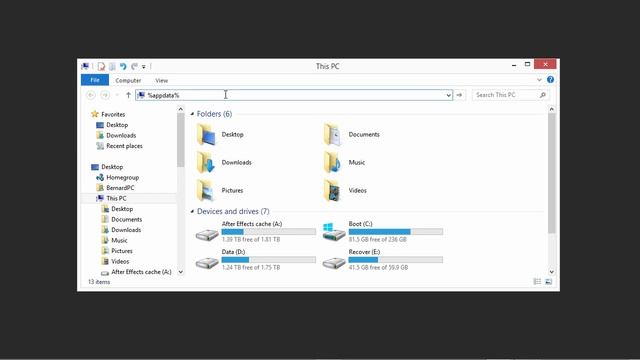This screenshot has width=640, height=360.
Task: Select the Recover (E:) drive icon
Action: [x=333, y=263]
